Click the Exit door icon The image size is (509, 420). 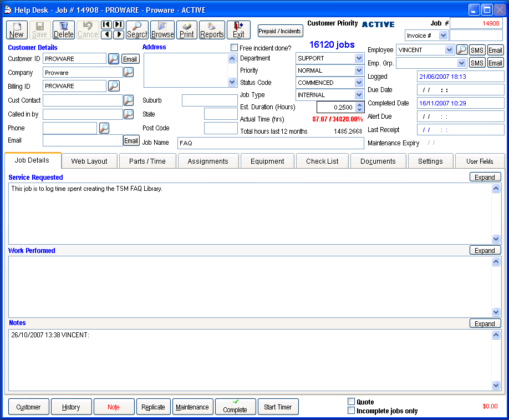[x=238, y=30]
